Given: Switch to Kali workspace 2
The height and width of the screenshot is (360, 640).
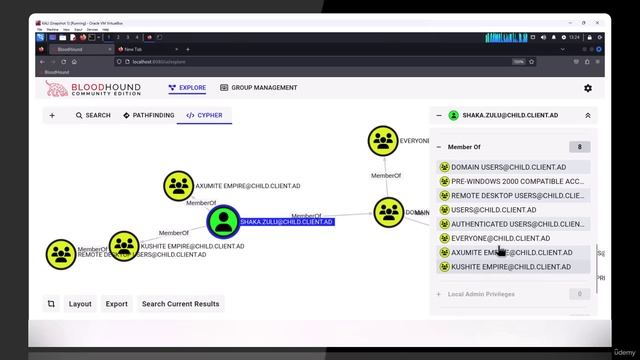Looking at the screenshot, I should coord(118,38).
